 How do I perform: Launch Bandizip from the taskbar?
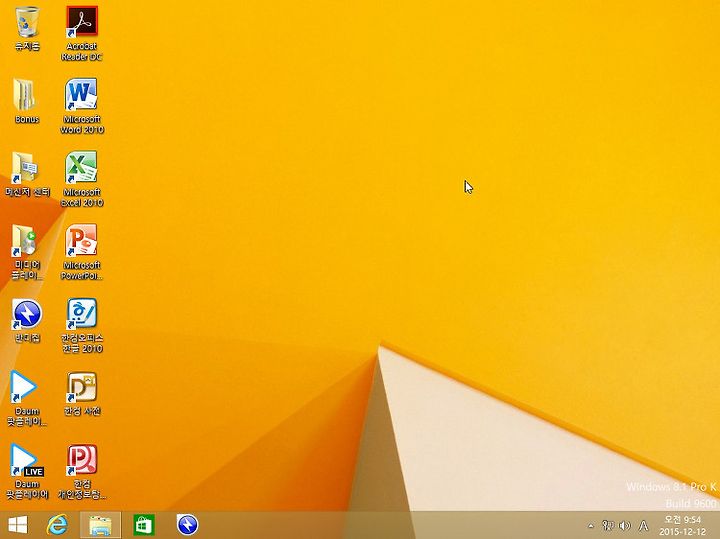click(187, 524)
